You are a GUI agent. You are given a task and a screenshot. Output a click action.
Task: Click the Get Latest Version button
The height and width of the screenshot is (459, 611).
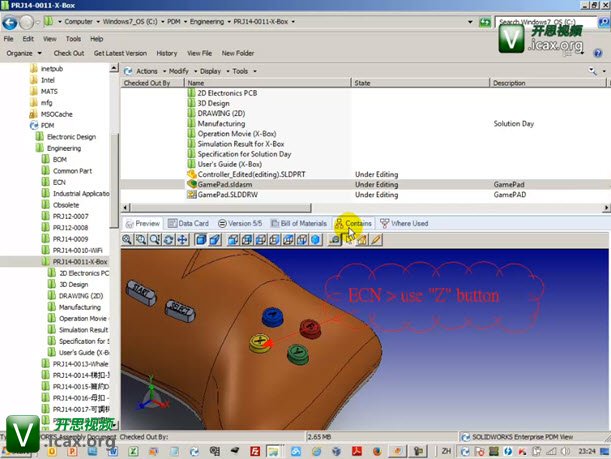pos(120,53)
